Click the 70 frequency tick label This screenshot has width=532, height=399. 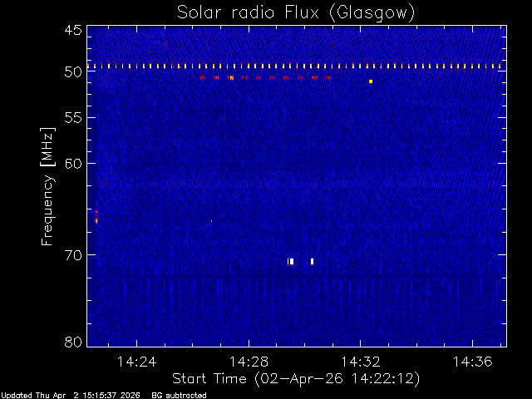click(x=73, y=255)
